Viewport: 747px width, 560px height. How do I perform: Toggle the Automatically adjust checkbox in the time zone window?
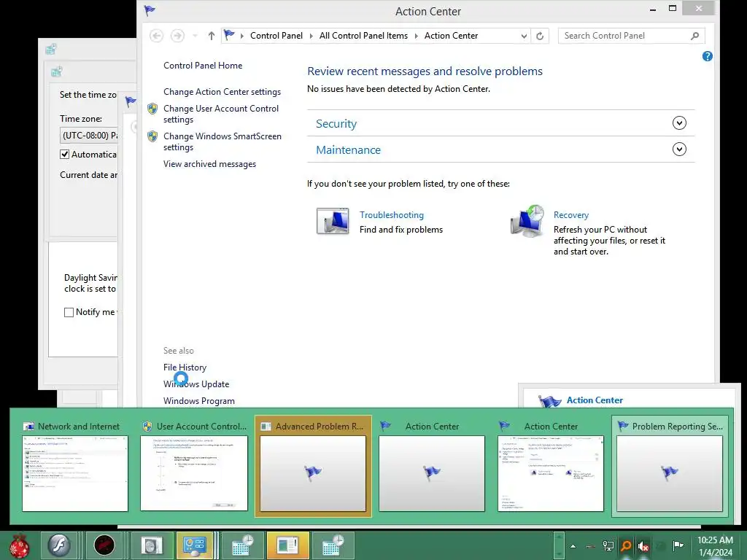coord(65,155)
